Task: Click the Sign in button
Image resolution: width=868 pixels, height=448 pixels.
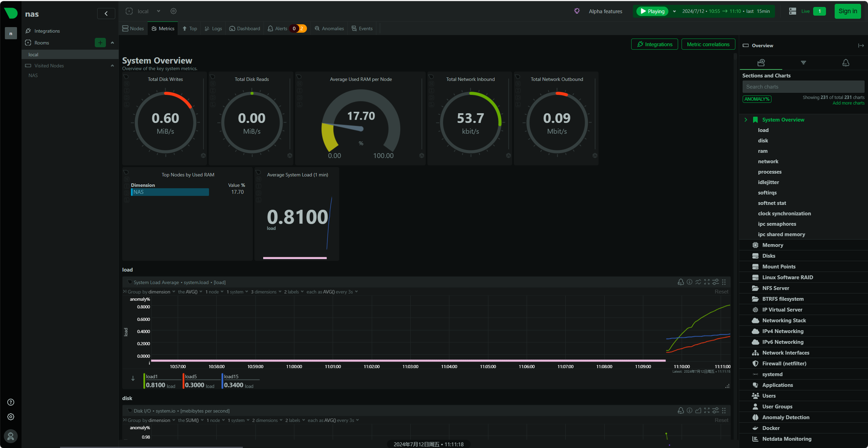Action: click(848, 11)
